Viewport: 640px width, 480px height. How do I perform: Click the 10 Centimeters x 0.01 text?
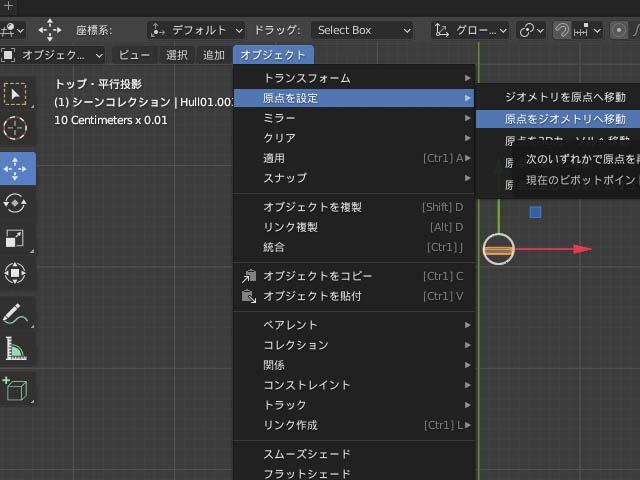[111, 120]
